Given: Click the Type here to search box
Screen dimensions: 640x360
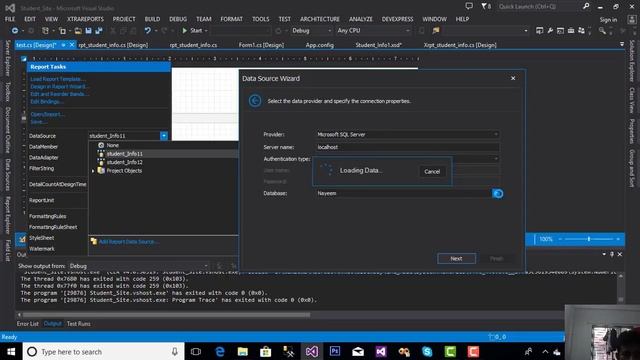Looking at the screenshot, I should pos(104,351).
